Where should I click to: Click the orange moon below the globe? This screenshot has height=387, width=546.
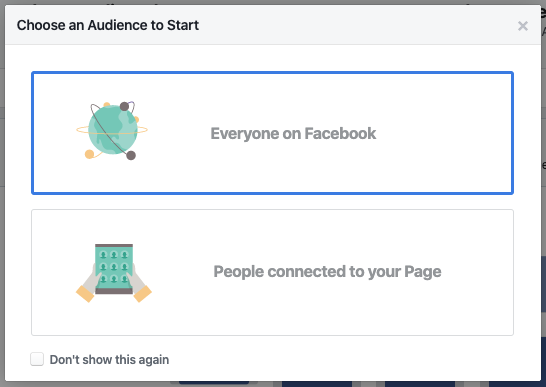(x=89, y=154)
